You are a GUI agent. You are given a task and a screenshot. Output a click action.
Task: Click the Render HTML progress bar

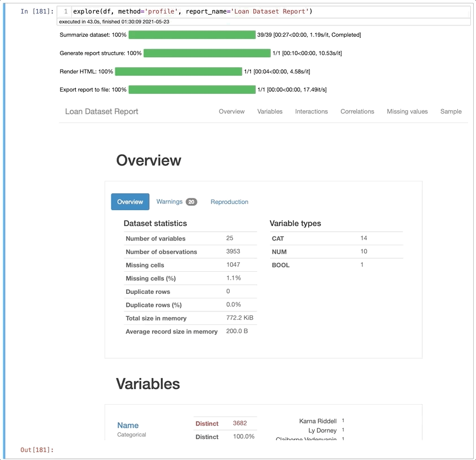pos(179,71)
